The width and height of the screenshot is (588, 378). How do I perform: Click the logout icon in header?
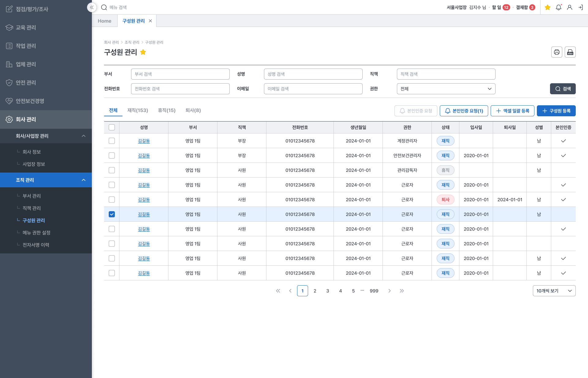[x=581, y=7]
